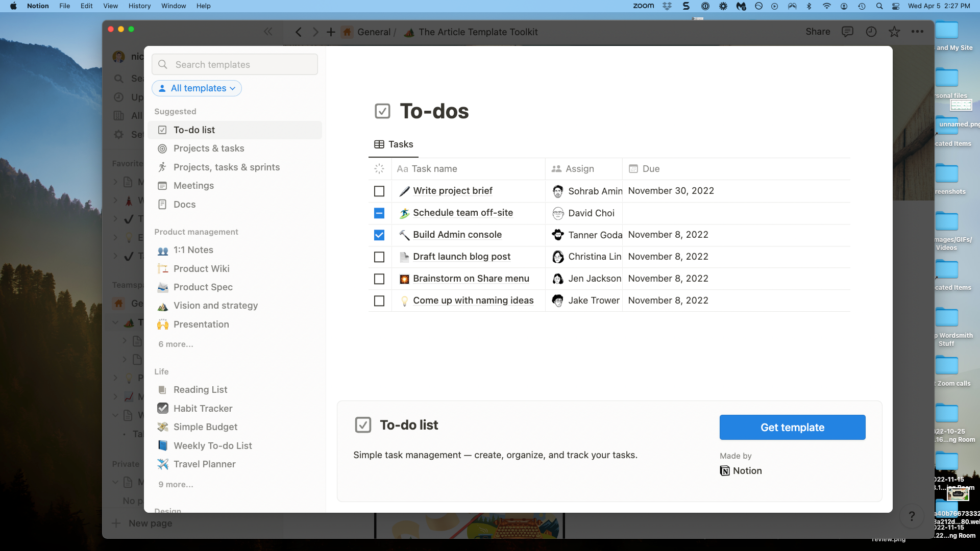Uncheck the Build Admin console checkbox
Viewport: 980px width, 551px height.
379,235
